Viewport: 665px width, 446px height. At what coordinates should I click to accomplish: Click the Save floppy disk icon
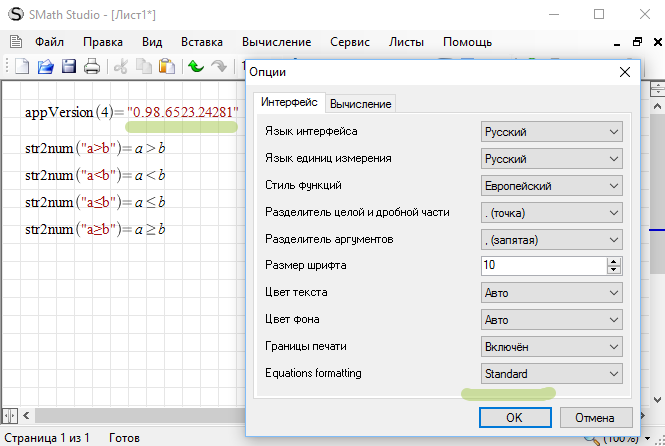tap(69, 67)
